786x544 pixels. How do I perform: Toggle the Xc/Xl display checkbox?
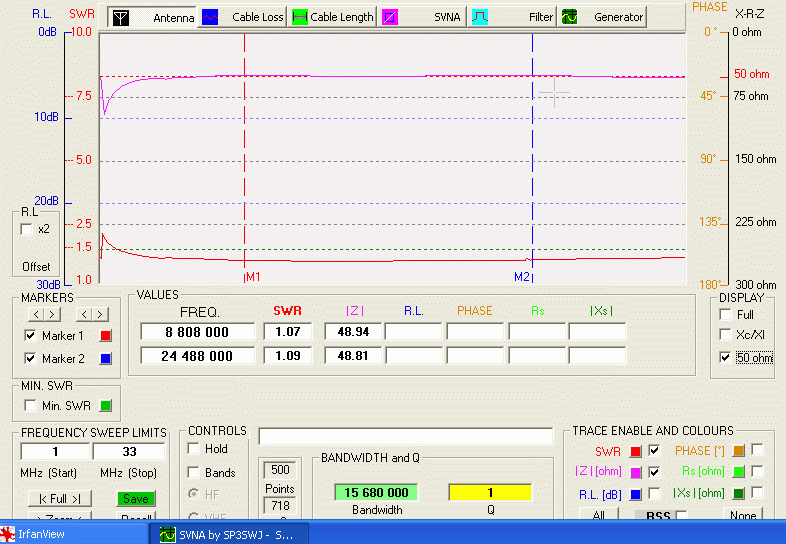pyautogui.click(x=726, y=335)
